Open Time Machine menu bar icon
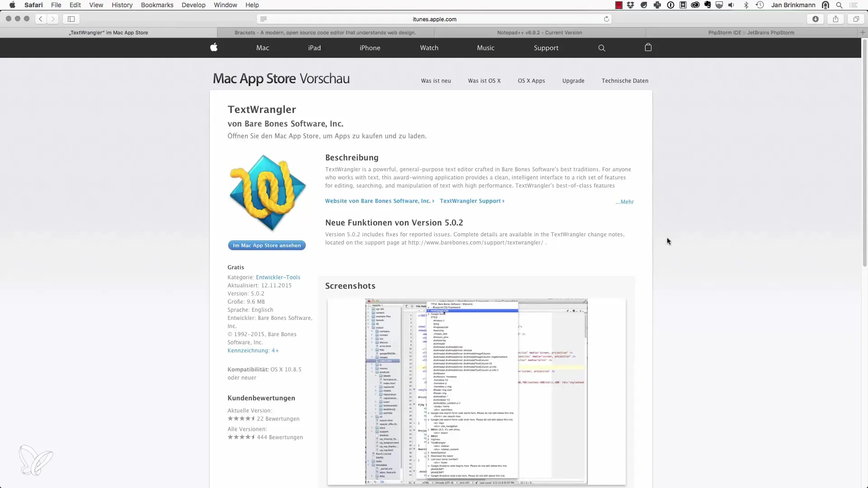Image resolution: width=868 pixels, height=488 pixels. 760,5
